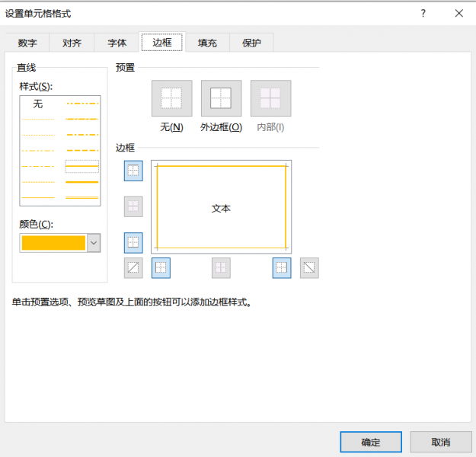Toggle the bottom border button
This screenshot has width=476, height=457.
(133, 243)
